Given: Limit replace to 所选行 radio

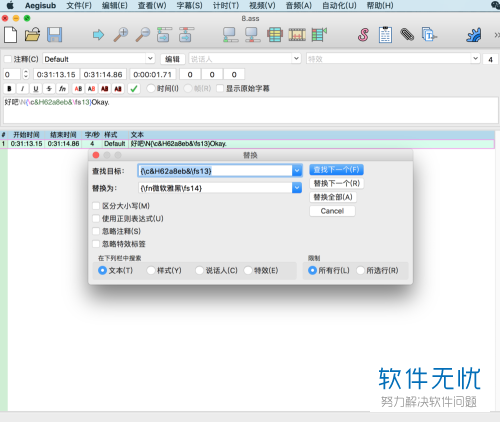Looking at the screenshot, I should pos(360,270).
